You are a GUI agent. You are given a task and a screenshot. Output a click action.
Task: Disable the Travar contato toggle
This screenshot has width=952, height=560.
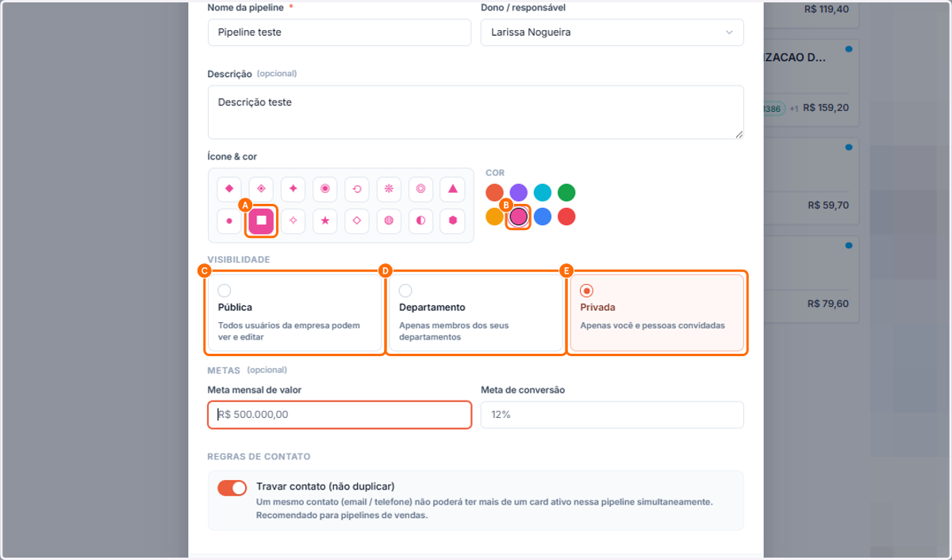tap(232, 488)
